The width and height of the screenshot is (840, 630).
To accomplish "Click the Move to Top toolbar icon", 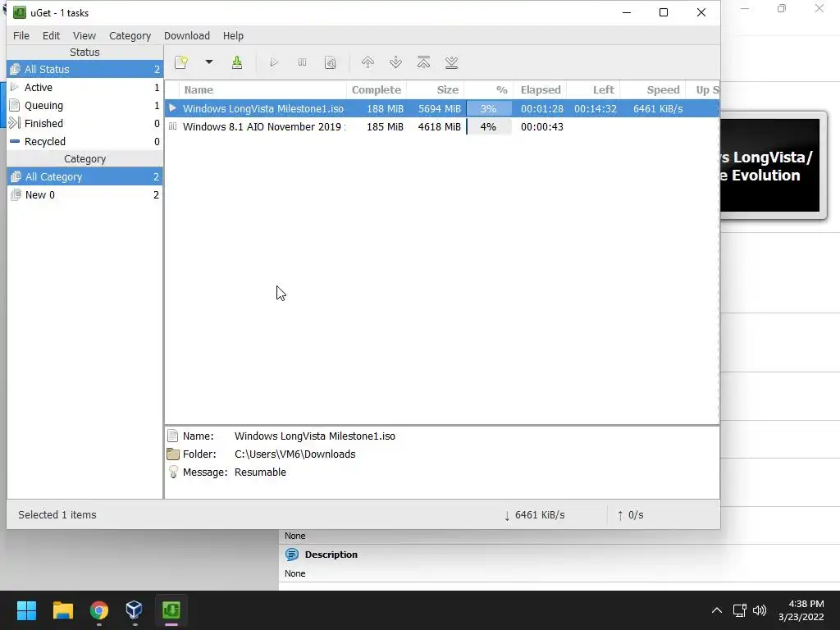I will pyautogui.click(x=423, y=62).
